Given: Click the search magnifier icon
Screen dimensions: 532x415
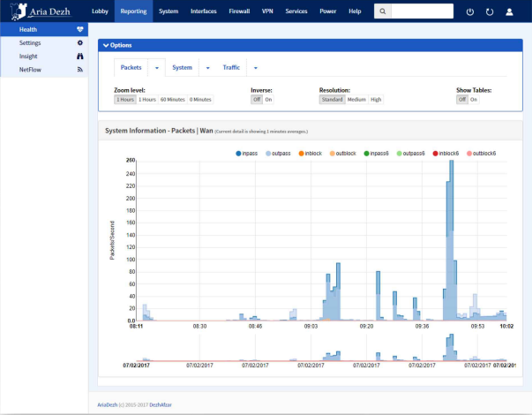Looking at the screenshot, I should 382,11.
